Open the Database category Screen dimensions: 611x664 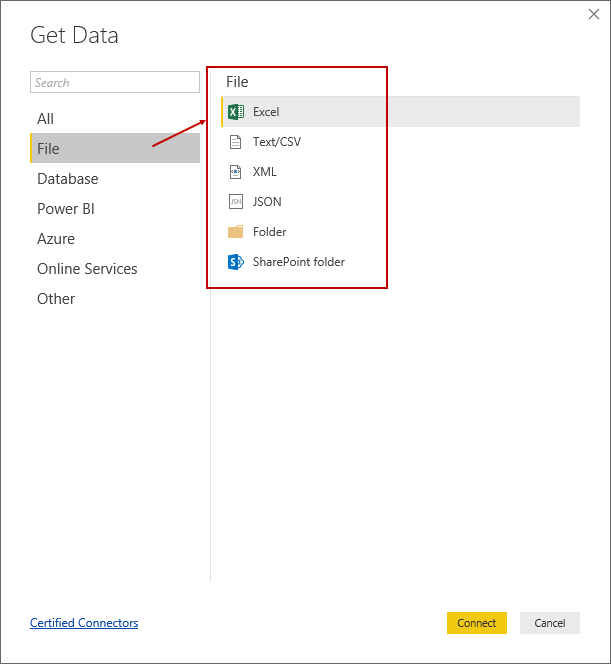pyautogui.click(x=68, y=179)
